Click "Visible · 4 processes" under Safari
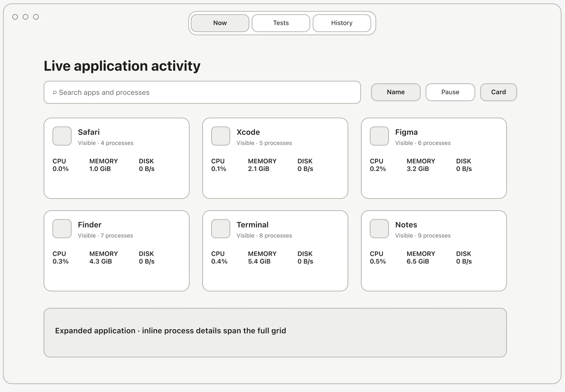The image size is (565, 392). (x=106, y=143)
